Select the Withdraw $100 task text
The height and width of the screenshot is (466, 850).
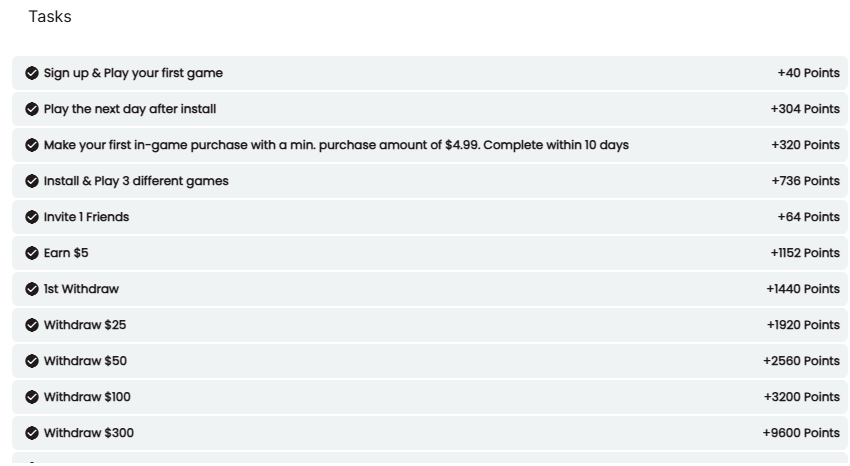pyautogui.click(x=87, y=397)
